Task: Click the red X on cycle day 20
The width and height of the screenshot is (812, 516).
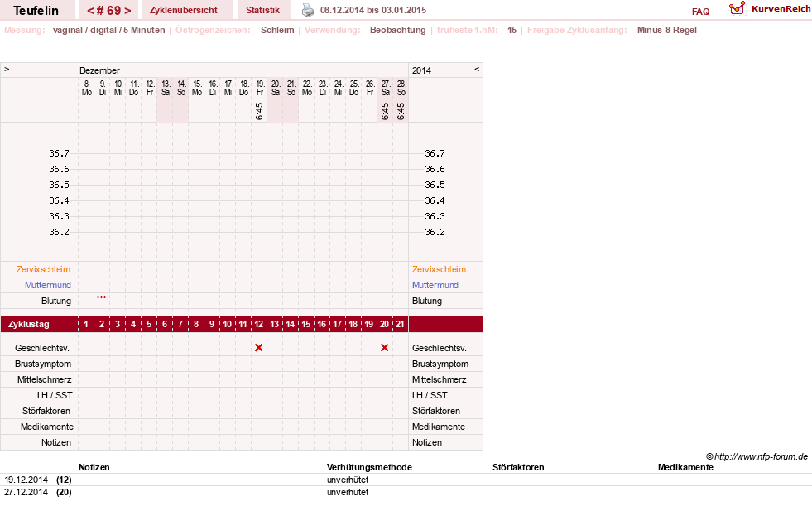Action: [x=384, y=348]
